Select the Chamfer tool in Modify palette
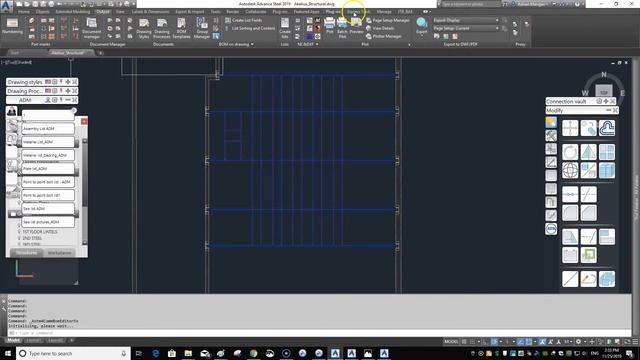The width and height of the screenshot is (640, 360). point(588,213)
